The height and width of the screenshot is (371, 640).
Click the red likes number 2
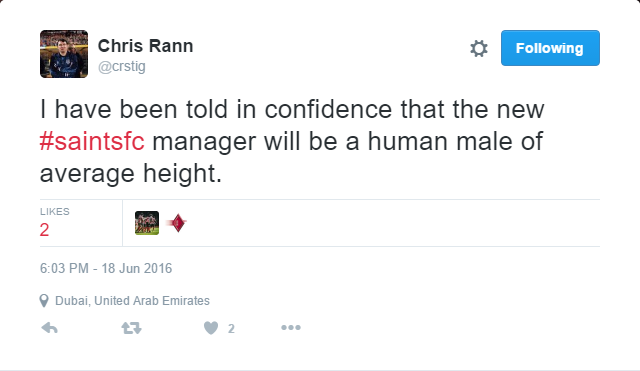(44, 230)
